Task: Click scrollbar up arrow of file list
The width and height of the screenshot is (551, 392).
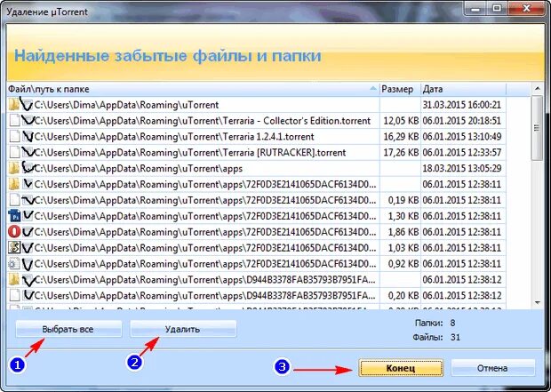Action: (538, 89)
